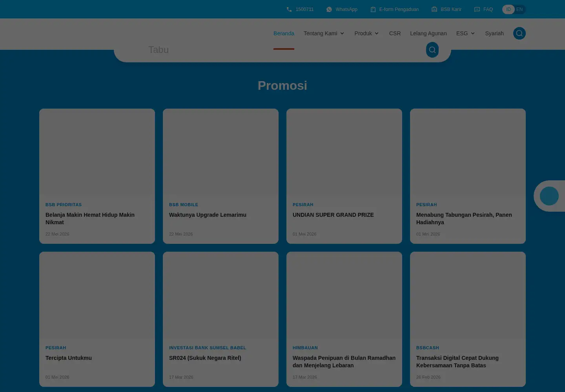This screenshot has height=392, width=565.
Task: Click the E-form Pengaduan clipboard icon
Action: (373, 9)
